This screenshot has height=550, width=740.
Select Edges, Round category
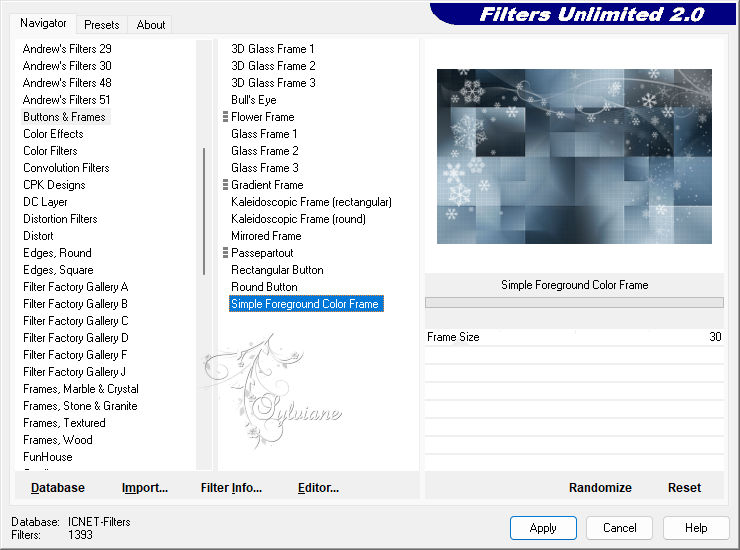58,253
